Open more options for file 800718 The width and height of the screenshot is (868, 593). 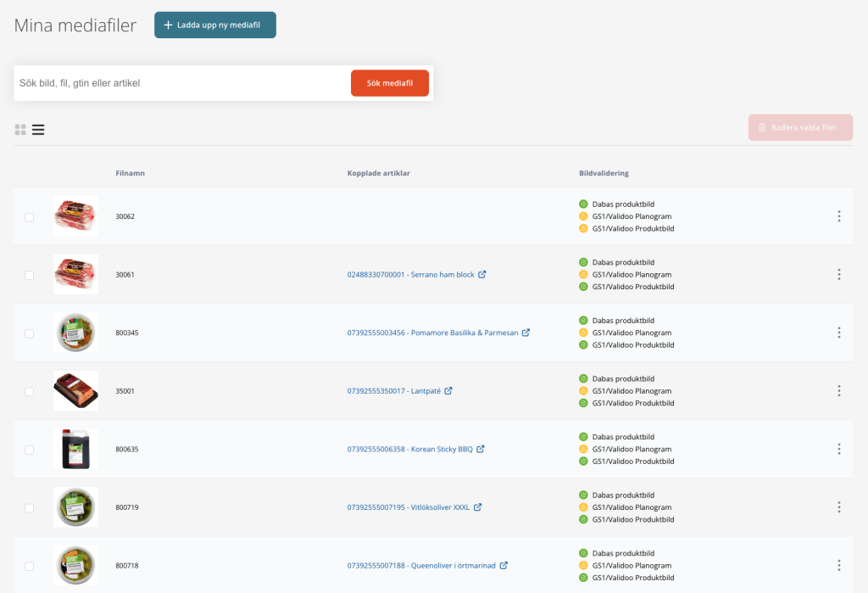click(838, 565)
